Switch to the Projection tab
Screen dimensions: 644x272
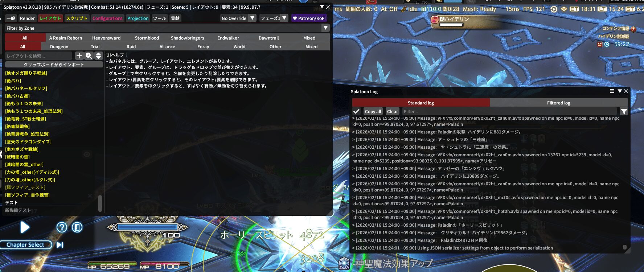tap(138, 18)
